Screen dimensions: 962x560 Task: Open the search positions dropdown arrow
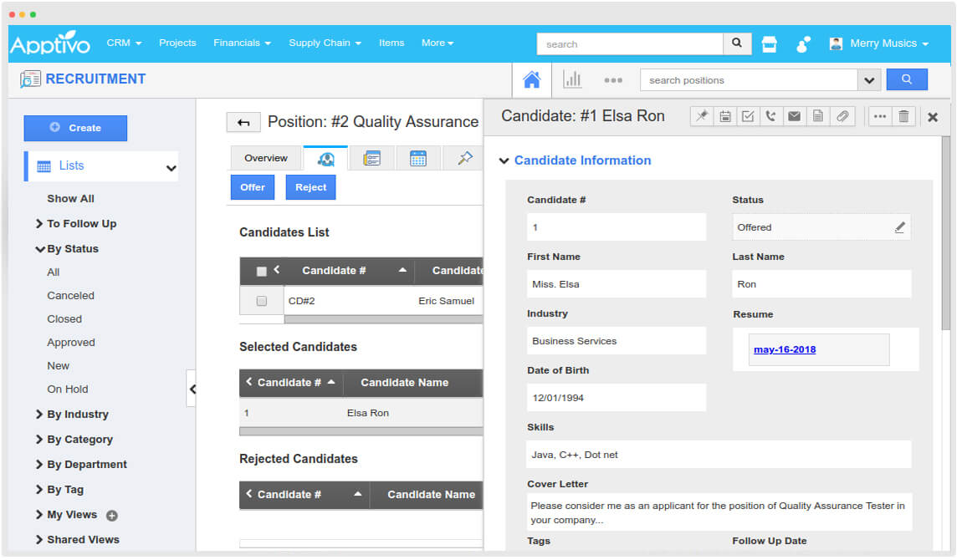(869, 80)
